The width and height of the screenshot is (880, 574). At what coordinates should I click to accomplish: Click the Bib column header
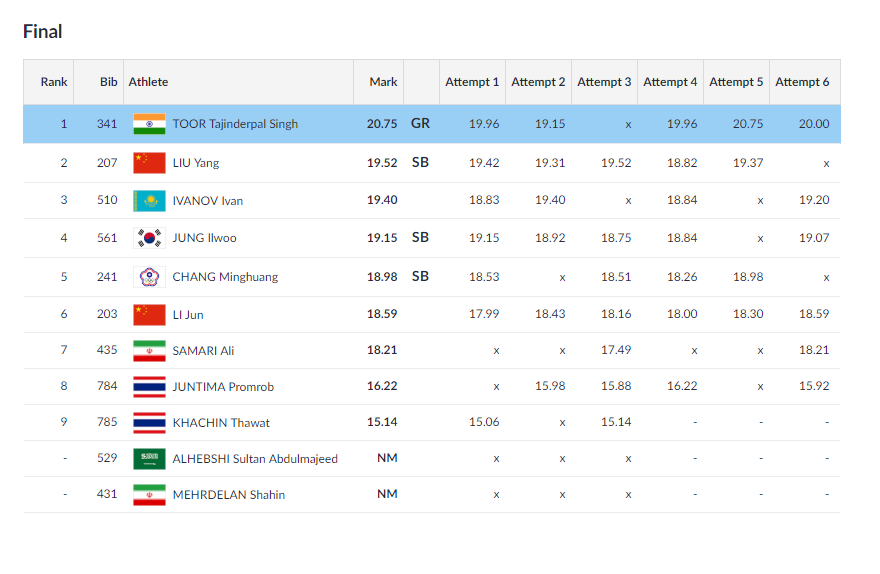pyautogui.click(x=108, y=82)
